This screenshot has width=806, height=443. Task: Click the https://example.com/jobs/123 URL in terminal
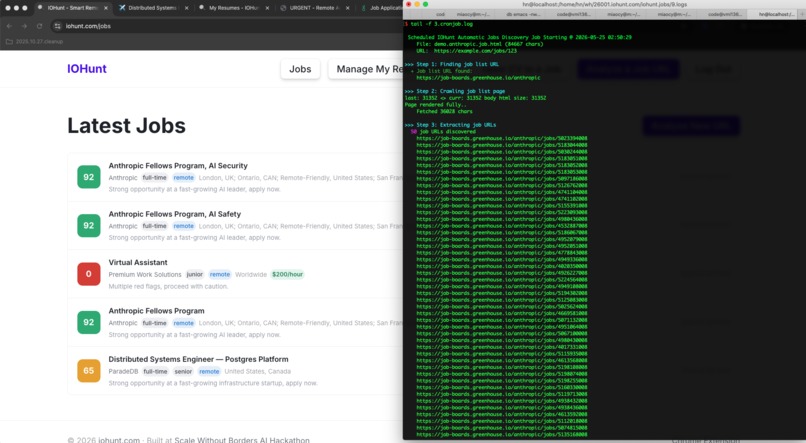pyautogui.click(x=475, y=51)
